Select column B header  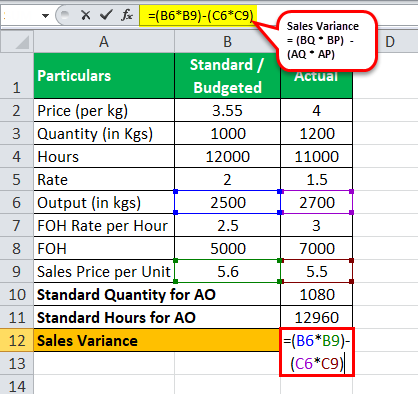click(x=227, y=41)
